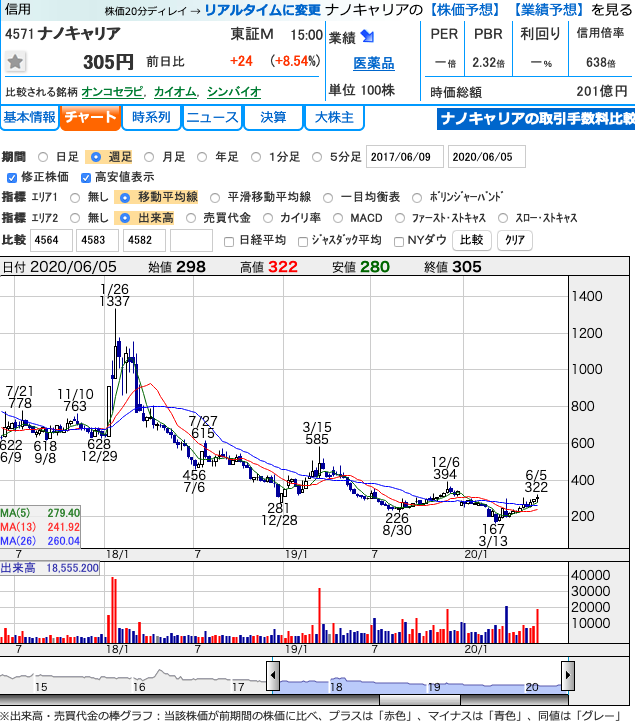Open オンコセラピ comparison stock link

click(x=112, y=92)
